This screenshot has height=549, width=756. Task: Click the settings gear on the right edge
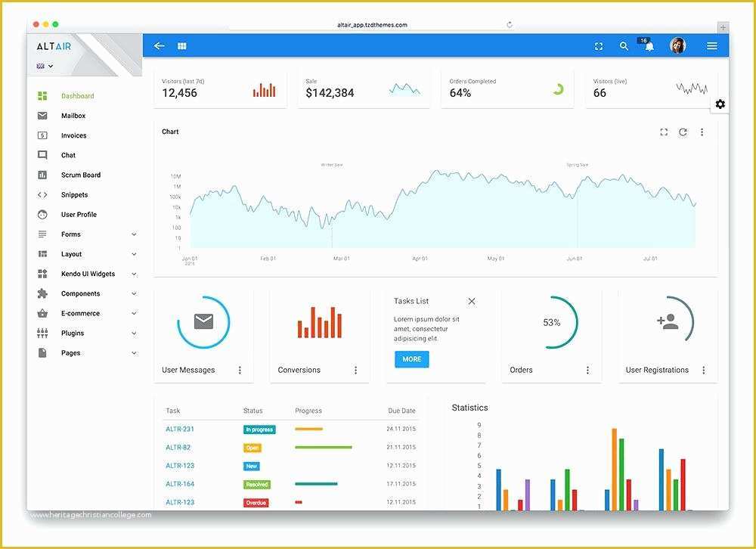point(720,104)
